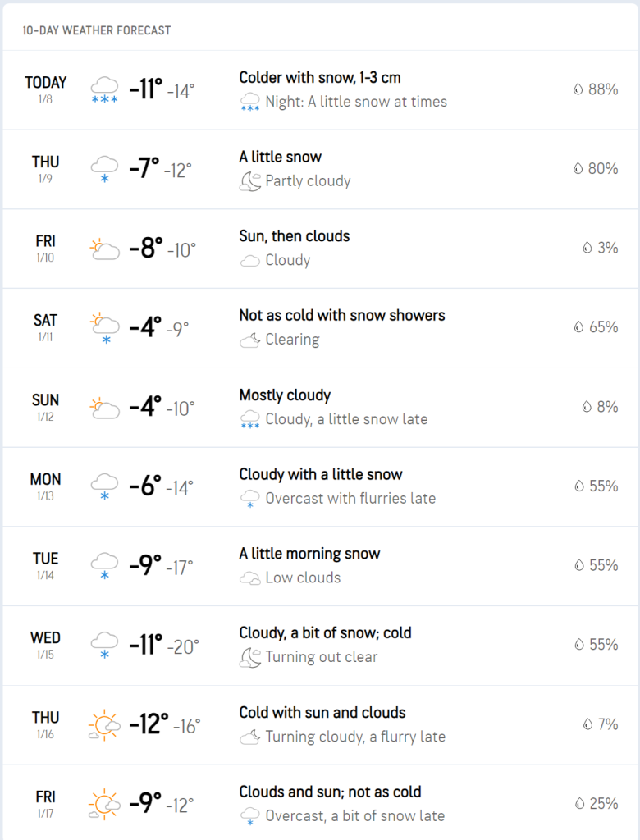640x840 pixels.
Task: Open the TUE 1/14 A little morning snow row
Action: coord(320,566)
